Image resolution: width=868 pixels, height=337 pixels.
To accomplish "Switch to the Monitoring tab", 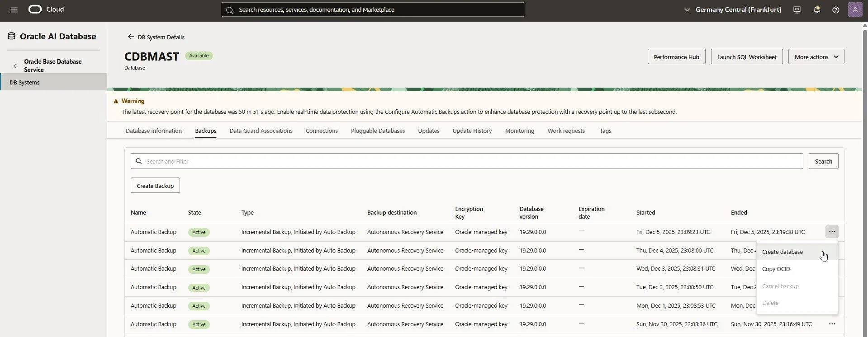I will point(520,131).
